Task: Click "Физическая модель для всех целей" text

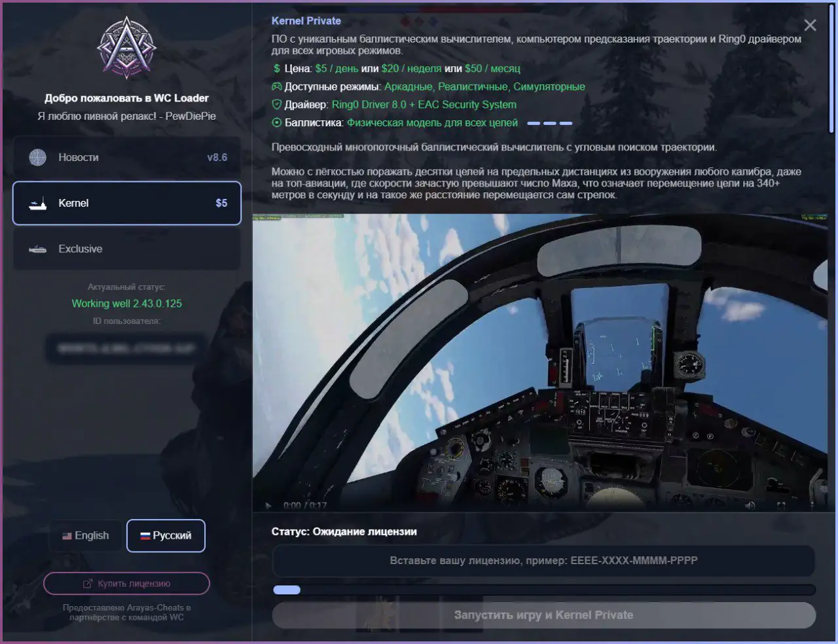Action: 432,122
